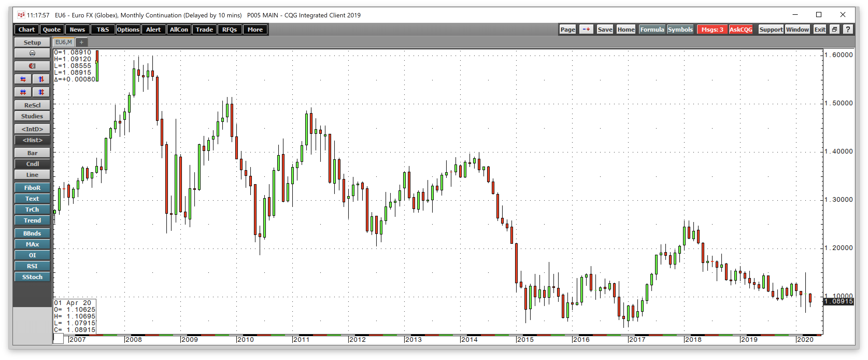Screen dimensions: 868x360
Task: Click the restore-down icon beside Exit
Action: 834,29
